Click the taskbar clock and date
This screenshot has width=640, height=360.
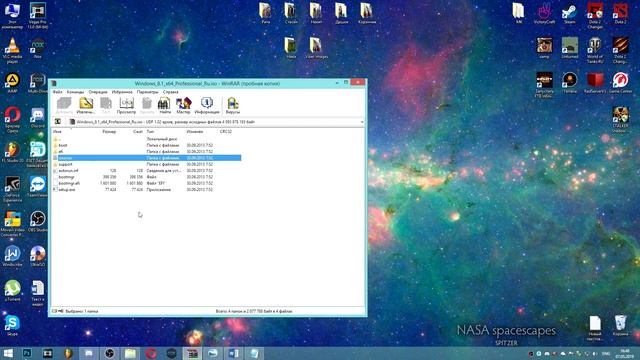tap(625, 353)
